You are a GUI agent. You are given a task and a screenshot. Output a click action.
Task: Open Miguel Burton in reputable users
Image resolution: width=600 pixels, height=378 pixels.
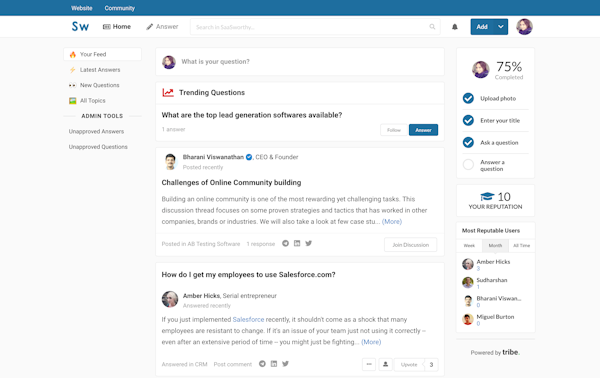495,317
